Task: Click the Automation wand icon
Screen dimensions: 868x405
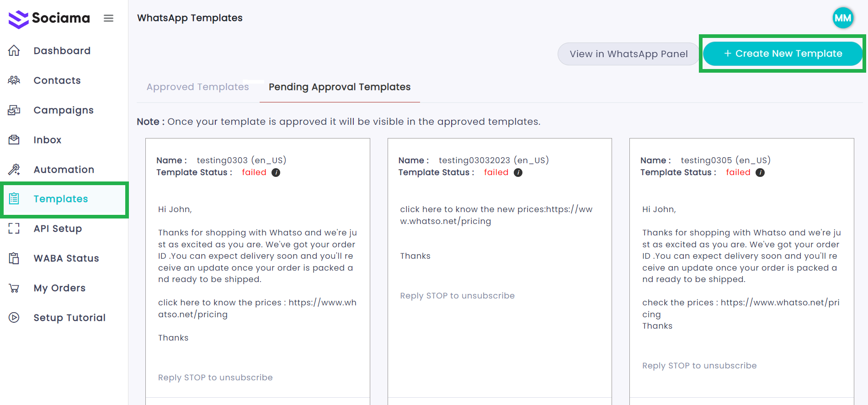Action: tap(14, 170)
